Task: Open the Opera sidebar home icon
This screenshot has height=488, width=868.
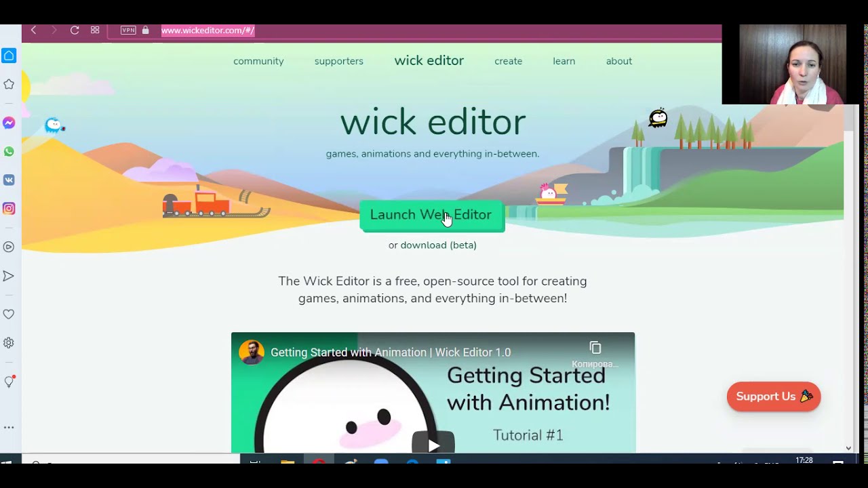Action: click(9, 56)
